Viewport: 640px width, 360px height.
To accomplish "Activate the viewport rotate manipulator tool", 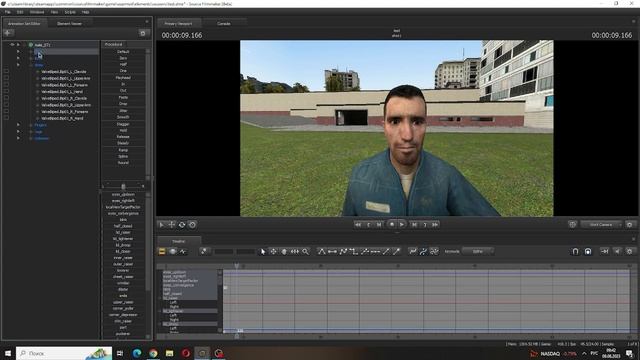I will tap(182, 224).
